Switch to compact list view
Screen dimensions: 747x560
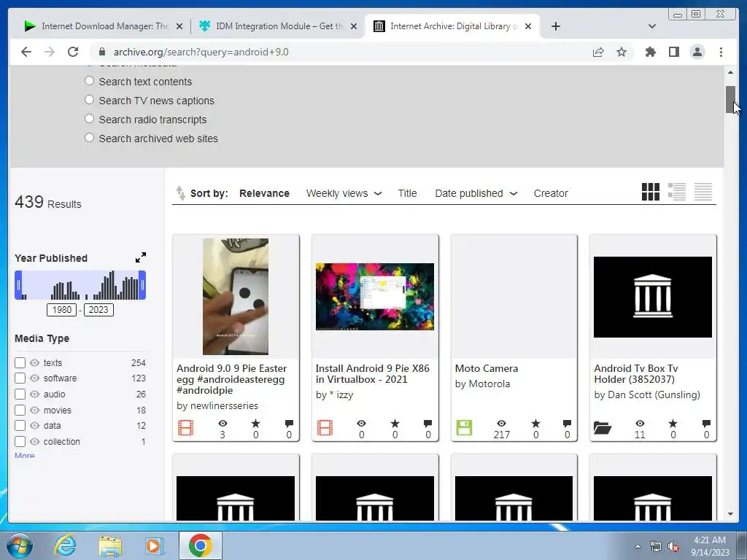click(x=703, y=192)
